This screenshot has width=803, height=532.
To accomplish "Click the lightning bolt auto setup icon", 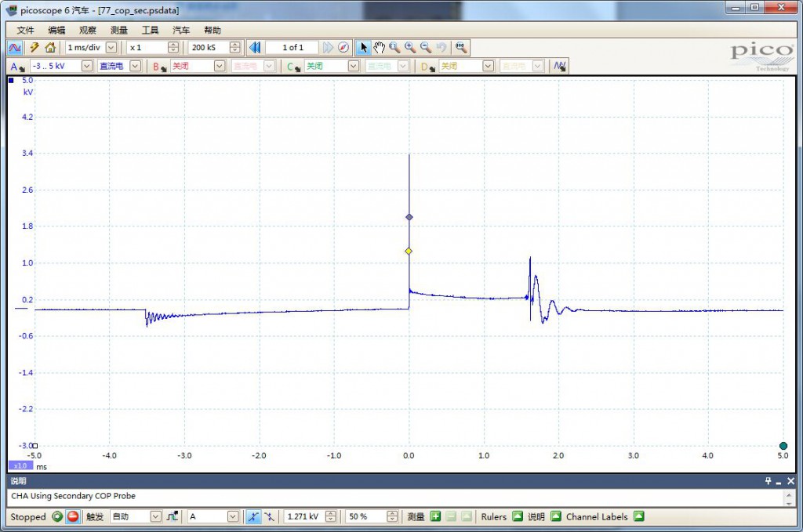I will (x=35, y=48).
